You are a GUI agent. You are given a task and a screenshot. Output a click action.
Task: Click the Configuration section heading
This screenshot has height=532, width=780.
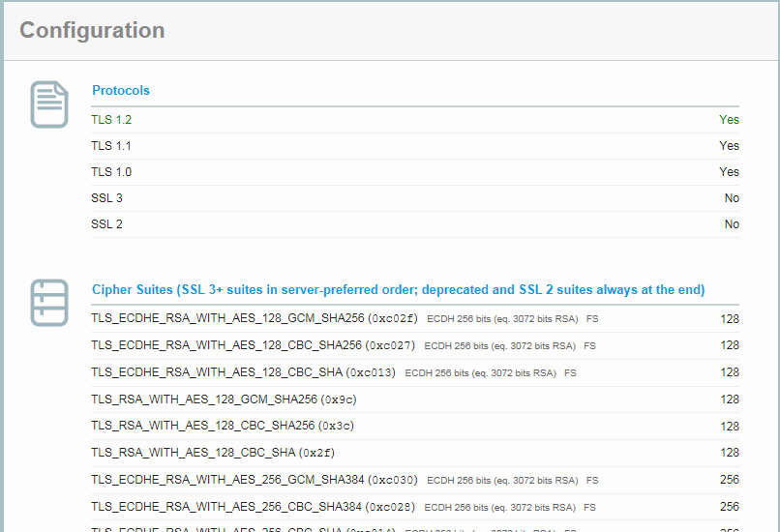92,30
